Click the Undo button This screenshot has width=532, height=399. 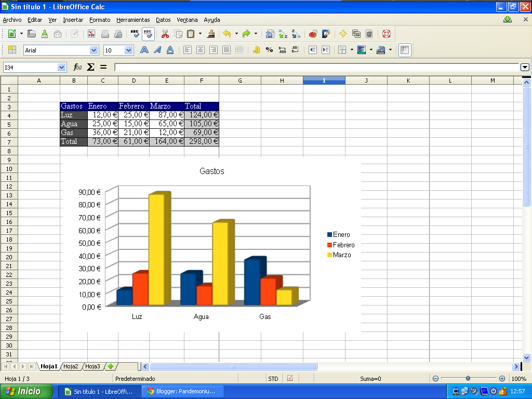tap(228, 33)
